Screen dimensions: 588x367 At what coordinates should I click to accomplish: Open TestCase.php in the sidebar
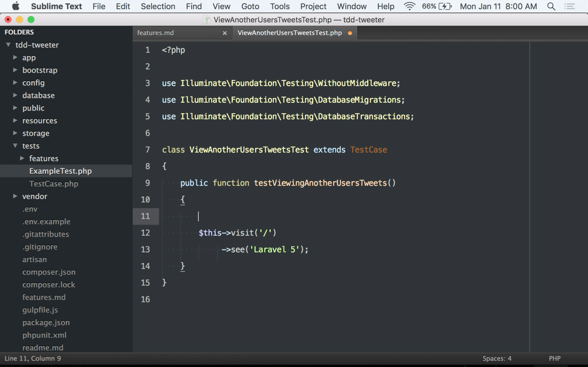(x=54, y=183)
